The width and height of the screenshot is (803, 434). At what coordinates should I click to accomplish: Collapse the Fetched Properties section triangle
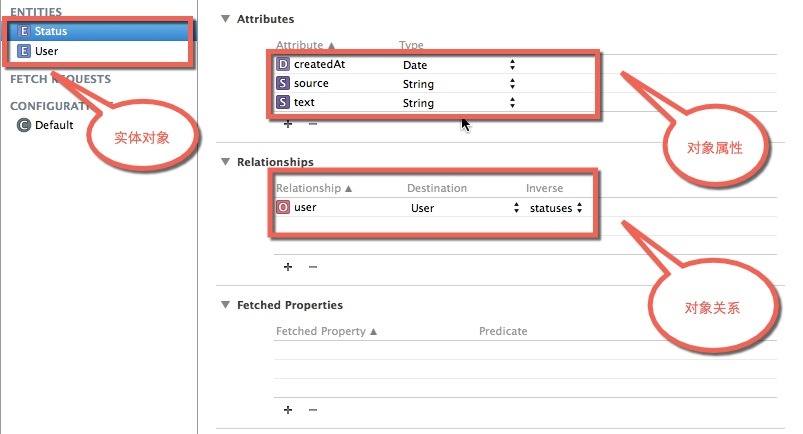click(x=225, y=305)
